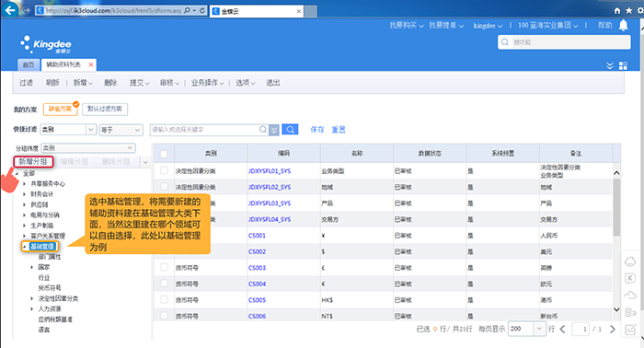This screenshot has width=644, height=348.
Task: Open the cloud icon in right sidebar
Action: (x=630, y=295)
